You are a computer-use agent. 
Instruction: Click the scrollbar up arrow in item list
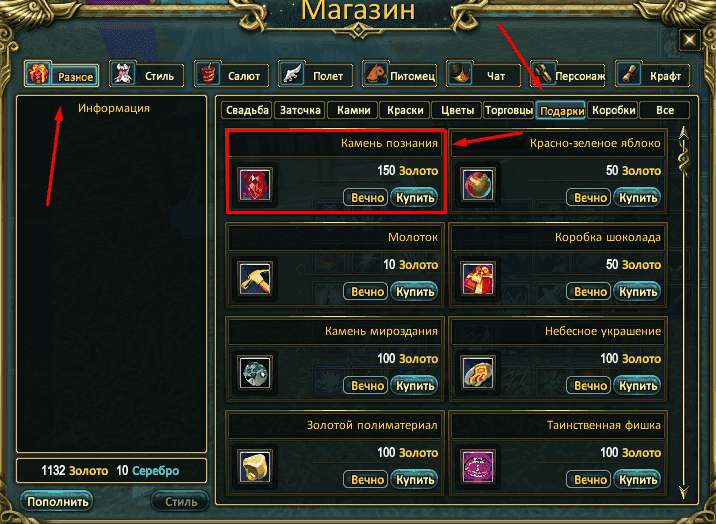click(684, 134)
